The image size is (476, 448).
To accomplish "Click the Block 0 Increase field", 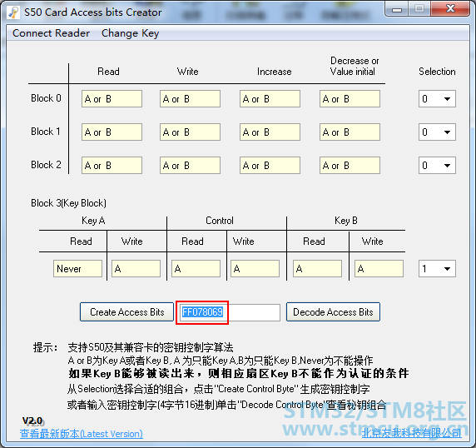I will [270, 99].
